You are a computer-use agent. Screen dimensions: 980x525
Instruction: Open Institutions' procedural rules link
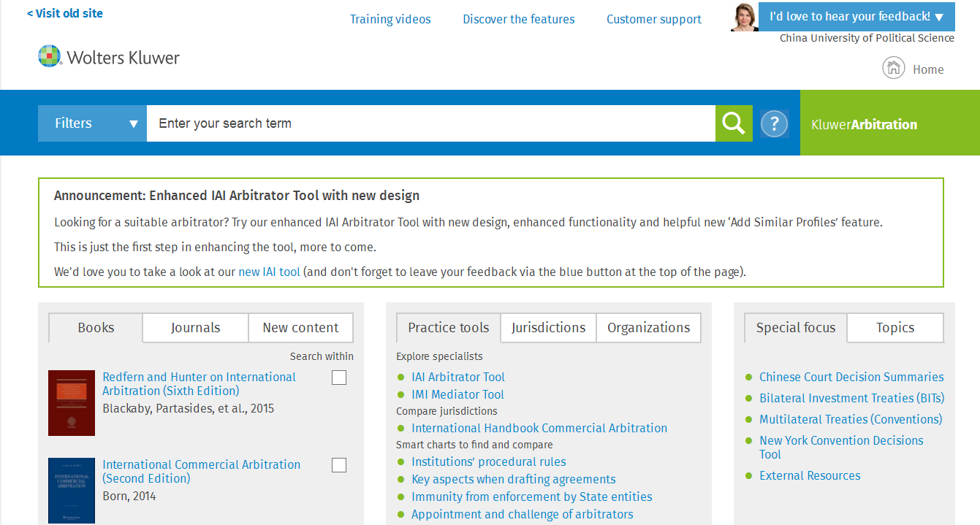coord(489,461)
